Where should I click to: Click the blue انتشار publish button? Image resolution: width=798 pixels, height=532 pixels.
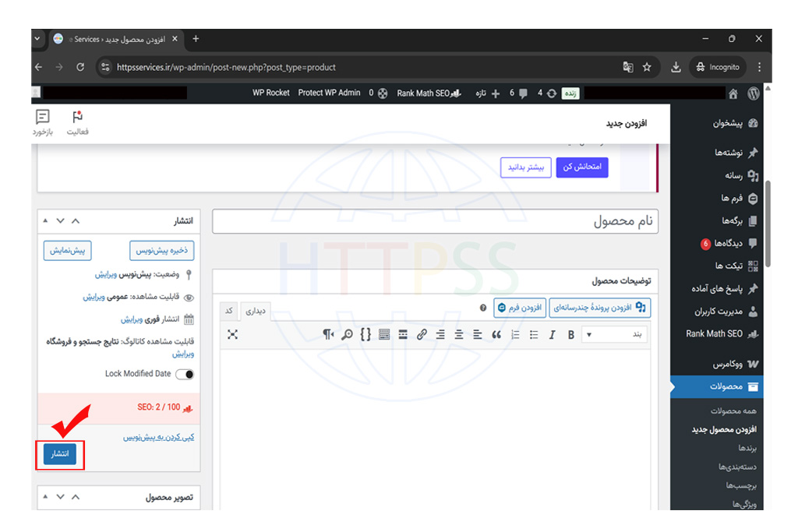(x=60, y=454)
